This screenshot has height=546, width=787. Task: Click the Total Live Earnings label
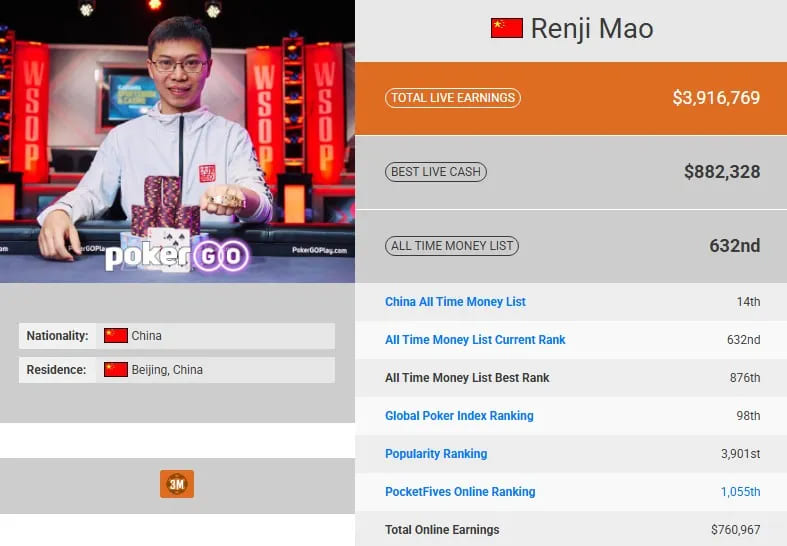453,98
